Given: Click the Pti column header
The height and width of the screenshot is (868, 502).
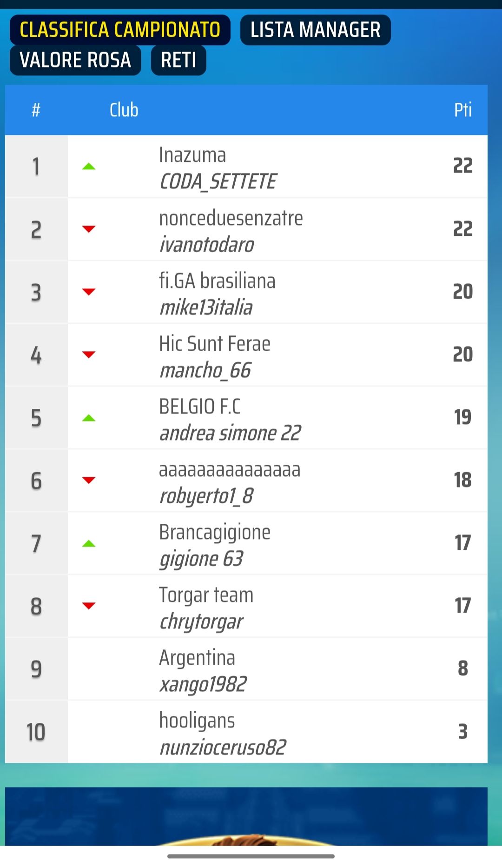Looking at the screenshot, I should pos(462,110).
